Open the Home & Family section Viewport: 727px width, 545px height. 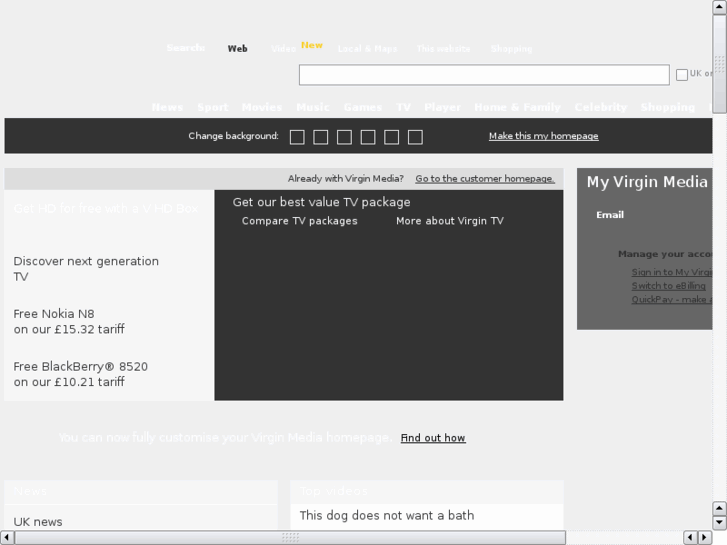point(517,107)
